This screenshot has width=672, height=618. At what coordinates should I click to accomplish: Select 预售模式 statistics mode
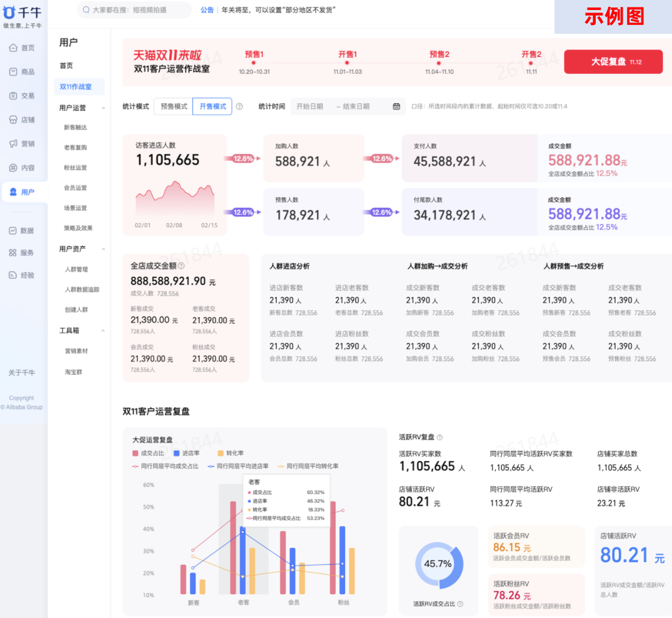[x=174, y=106]
